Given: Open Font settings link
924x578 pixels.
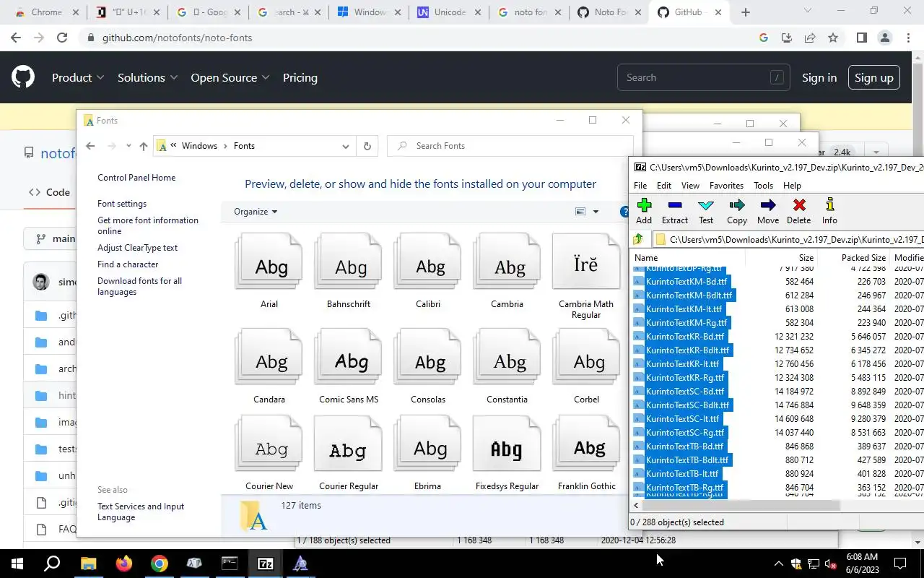Looking at the screenshot, I should (x=122, y=204).
